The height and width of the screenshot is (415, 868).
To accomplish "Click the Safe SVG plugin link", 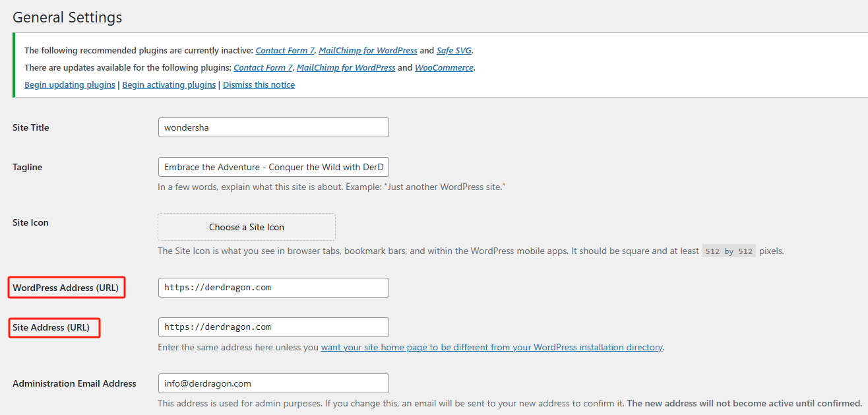I will (453, 50).
